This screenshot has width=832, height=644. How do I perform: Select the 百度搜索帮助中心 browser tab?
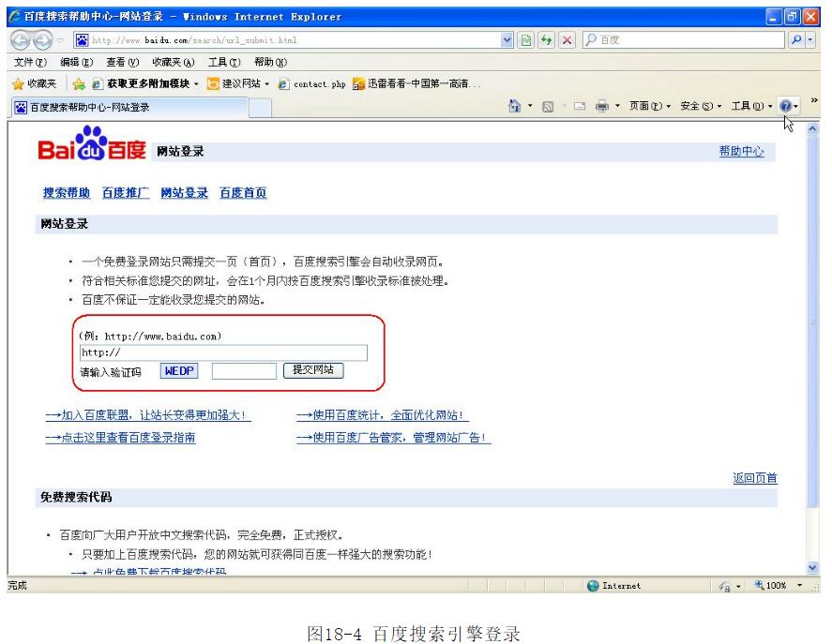89,107
